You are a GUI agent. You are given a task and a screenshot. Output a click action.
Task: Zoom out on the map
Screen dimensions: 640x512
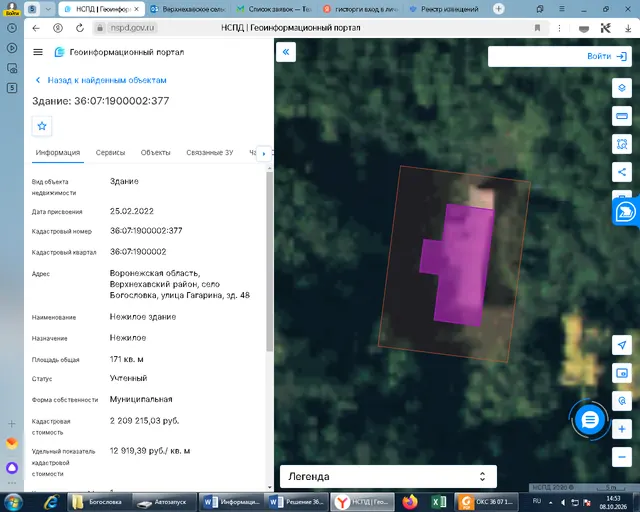(622, 457)
